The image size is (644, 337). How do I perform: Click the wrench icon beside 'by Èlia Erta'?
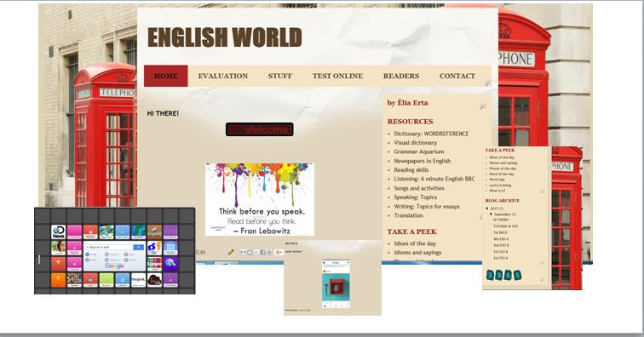pyautogui.click(x=483, y=106)
